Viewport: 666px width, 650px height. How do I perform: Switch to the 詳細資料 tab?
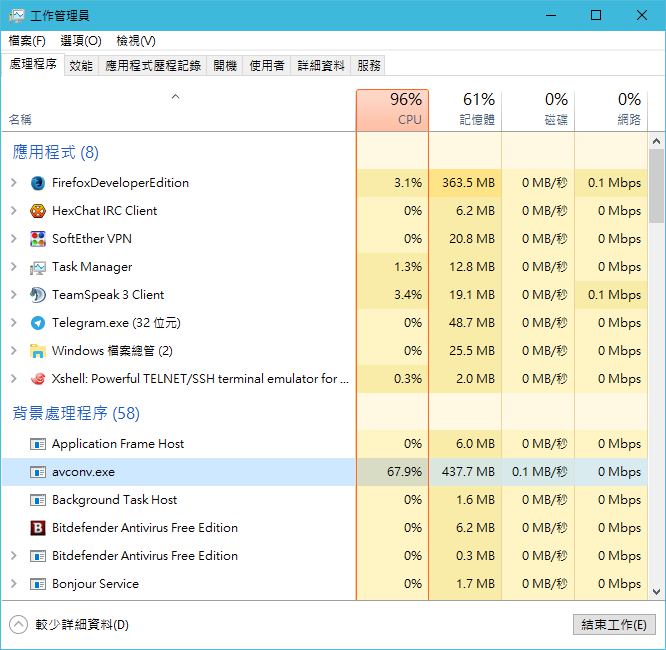tap(321, 65)
